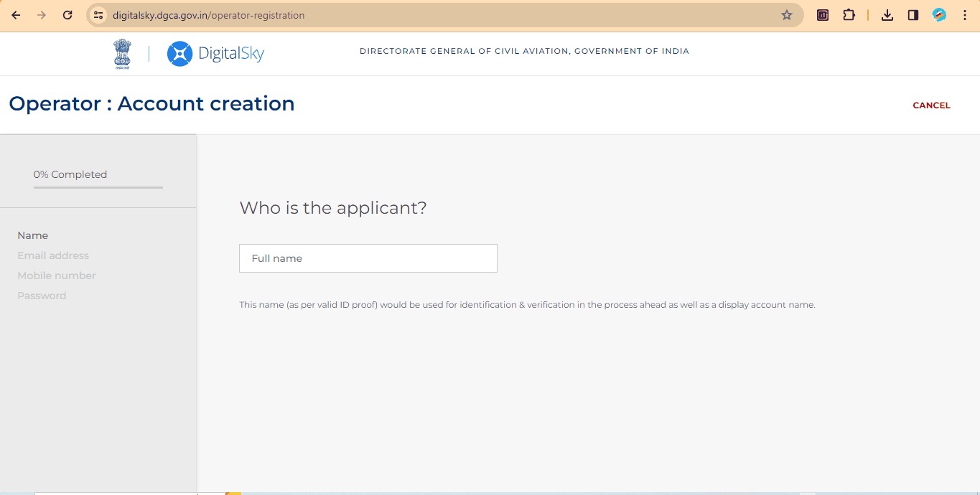This screenshot has height=495, width=980.
Task: Open the browser side panel icon
Action: tap(913, 14)
